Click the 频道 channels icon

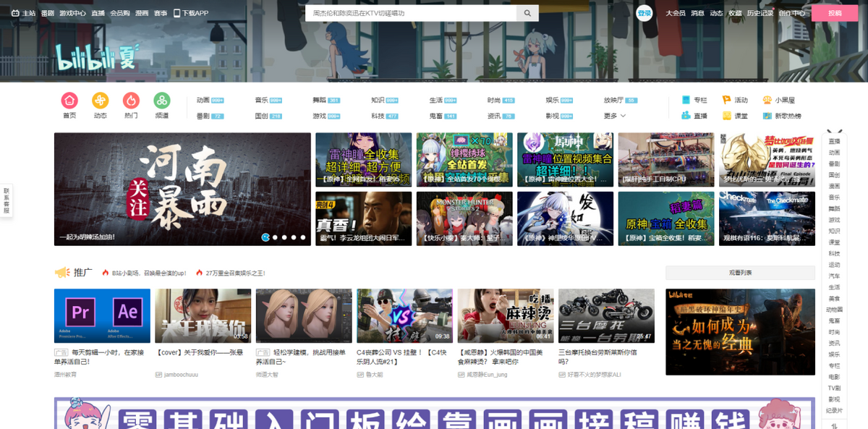pyautogui.click(x=162, y=101)
